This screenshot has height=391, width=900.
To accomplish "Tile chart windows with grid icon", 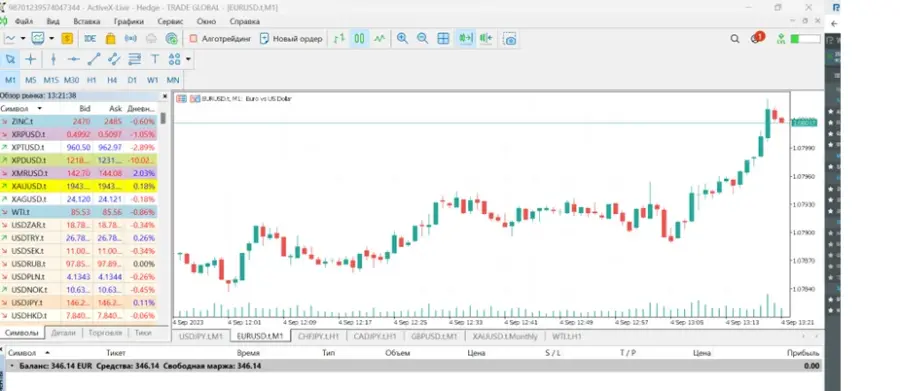I will coord(443,38).
